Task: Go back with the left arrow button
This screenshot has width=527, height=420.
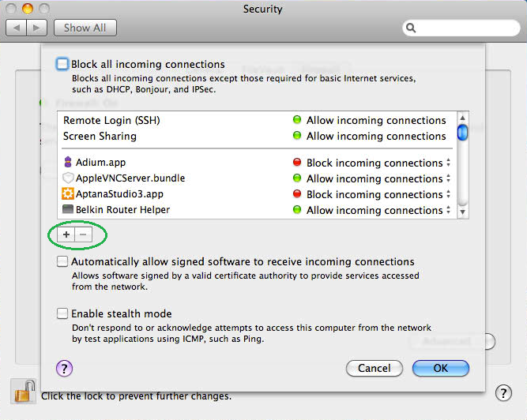Action: pyautogui.click(x=16, y=28)
